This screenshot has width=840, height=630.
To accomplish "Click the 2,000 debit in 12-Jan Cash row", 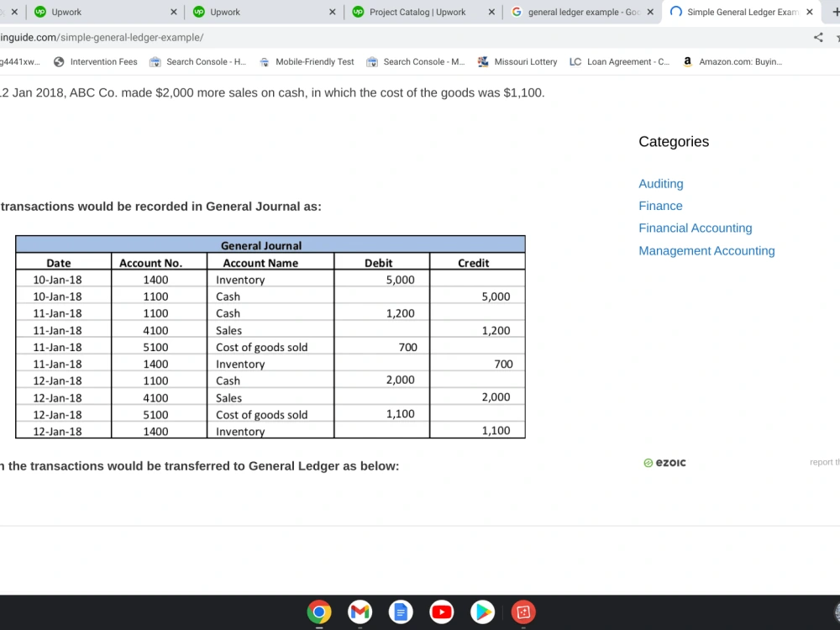I will pyautogui.click(x=400, y=380).
